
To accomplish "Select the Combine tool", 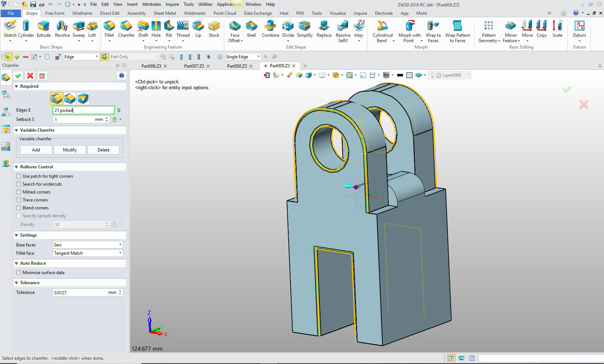I will coord(270,29).
